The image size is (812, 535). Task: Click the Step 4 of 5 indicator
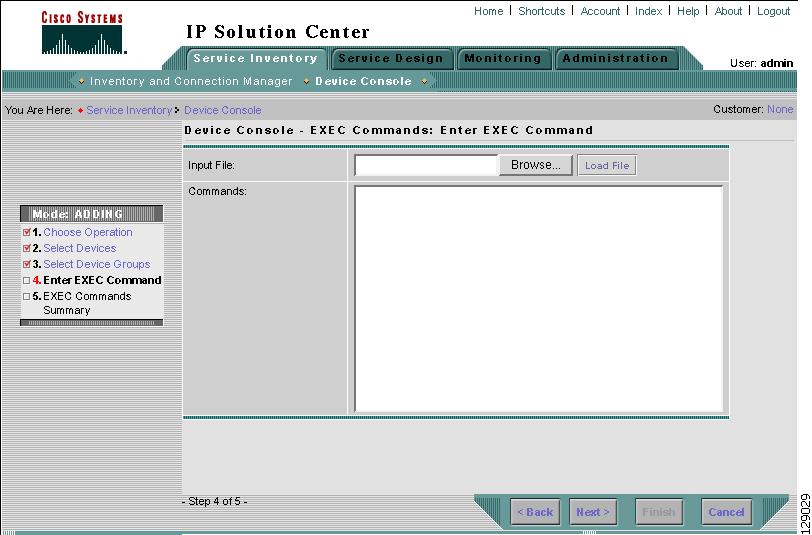tap(215, 501)
